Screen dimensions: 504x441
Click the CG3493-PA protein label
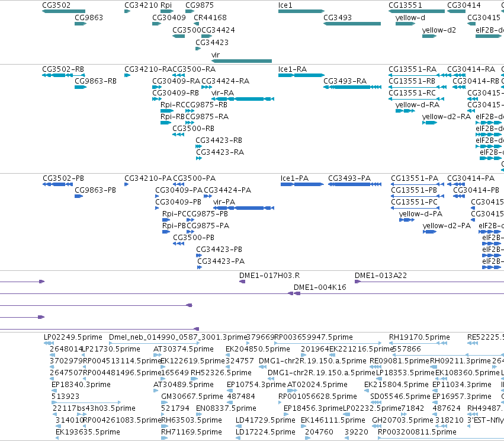point(349,178)
